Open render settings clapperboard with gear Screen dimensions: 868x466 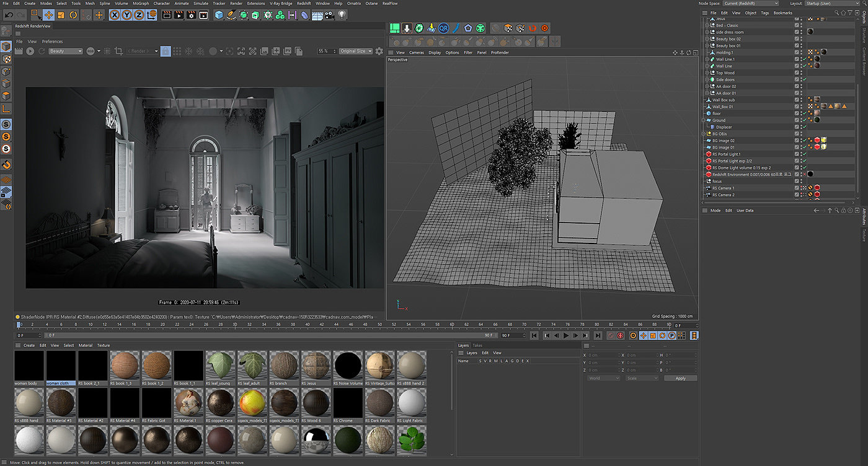[191, 15]
